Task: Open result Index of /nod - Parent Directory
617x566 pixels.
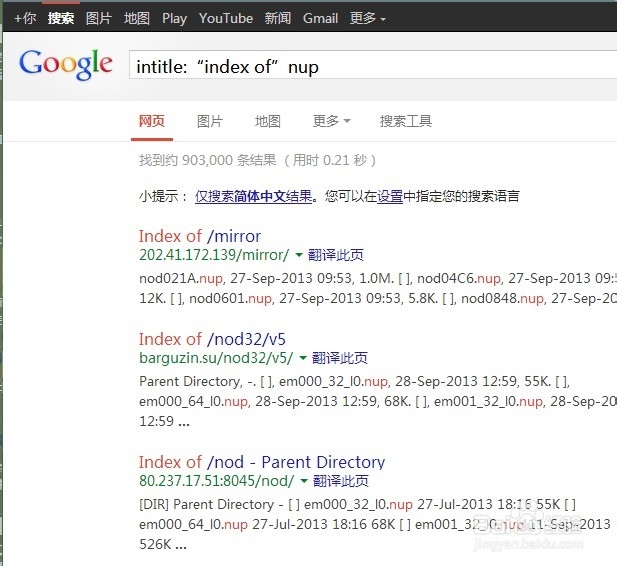Action: coord(262,462)
